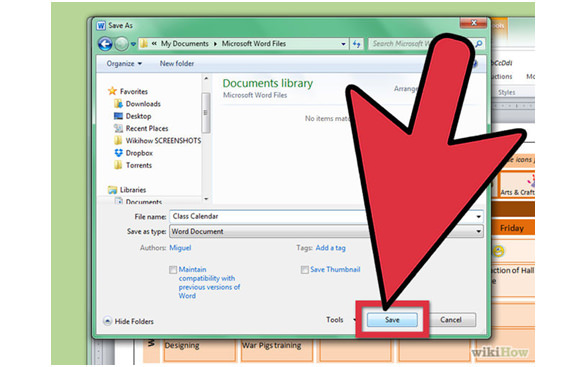Click New folder in the toolbar
This screenshot has height=367, width=585.
click(177, 64)
